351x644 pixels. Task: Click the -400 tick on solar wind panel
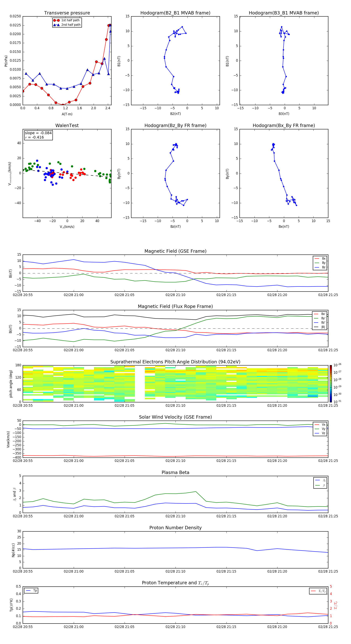17,457
